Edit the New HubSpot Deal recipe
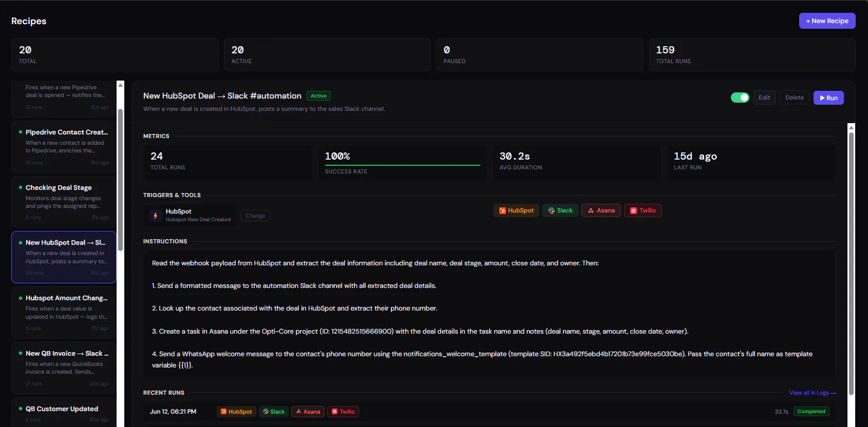The image size is (868, 427). click(764, 98)
